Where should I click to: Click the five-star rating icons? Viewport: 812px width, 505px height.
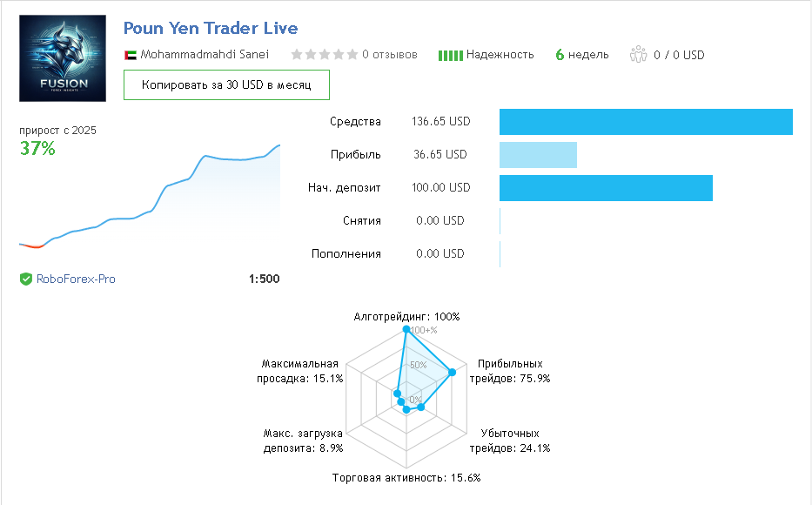(x=324, y=54)
